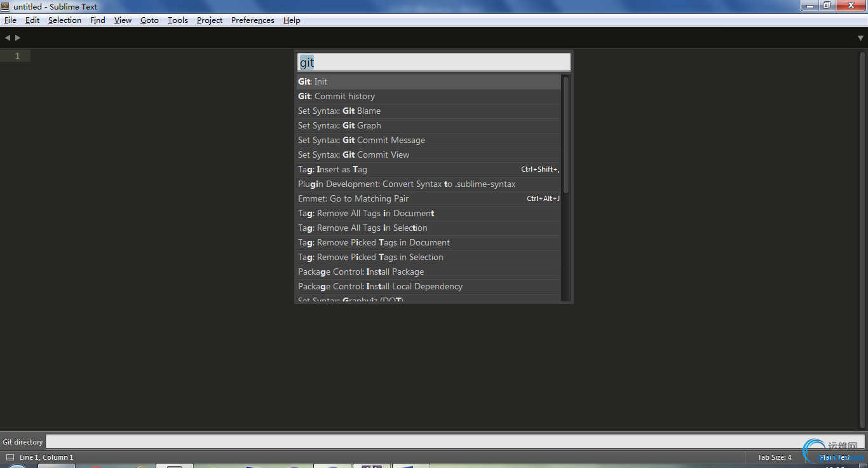Click the editor vertical scrollbar
The image size is (868, 468).
click(862, 238)
